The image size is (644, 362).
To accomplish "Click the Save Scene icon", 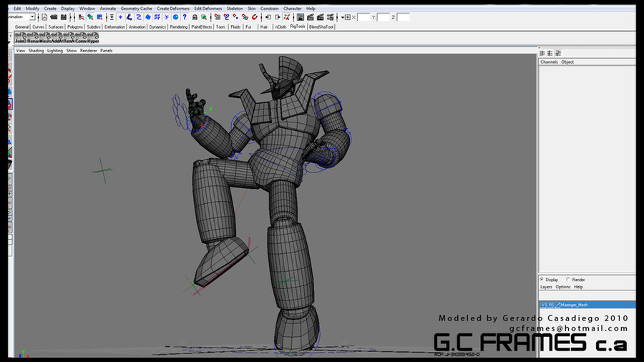I will point(64,17).
